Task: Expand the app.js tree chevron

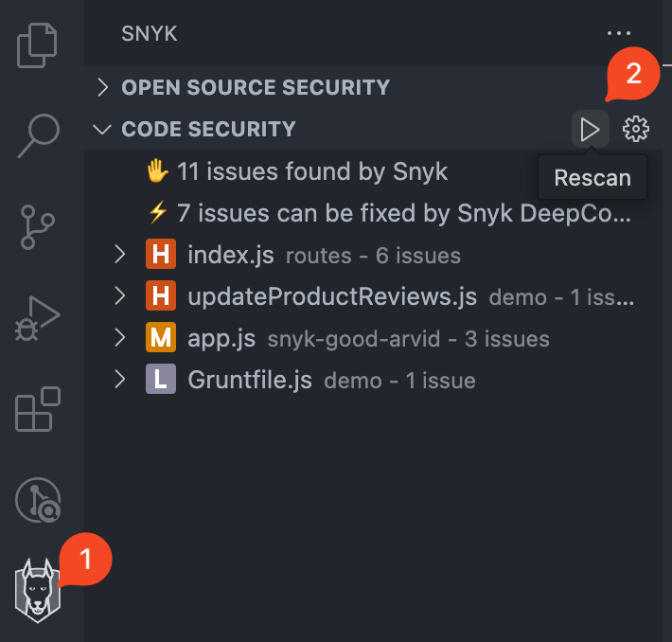Action: pyautogui.click(x=119, y=338)
